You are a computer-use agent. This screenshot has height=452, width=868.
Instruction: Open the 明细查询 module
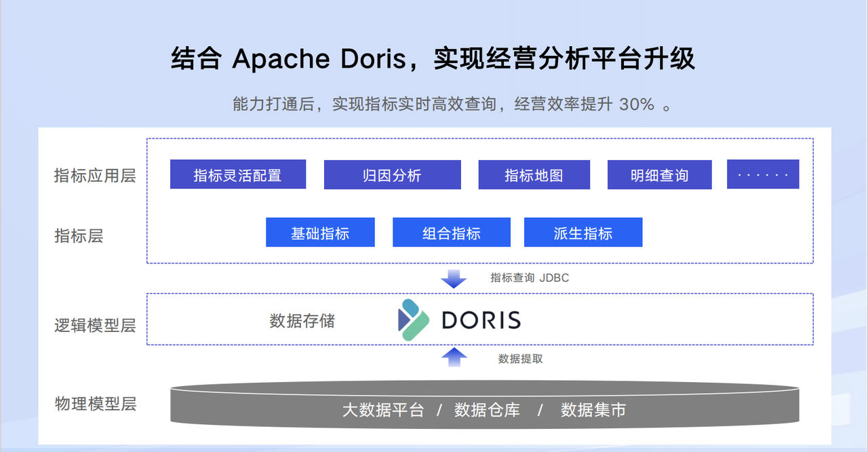659,174
